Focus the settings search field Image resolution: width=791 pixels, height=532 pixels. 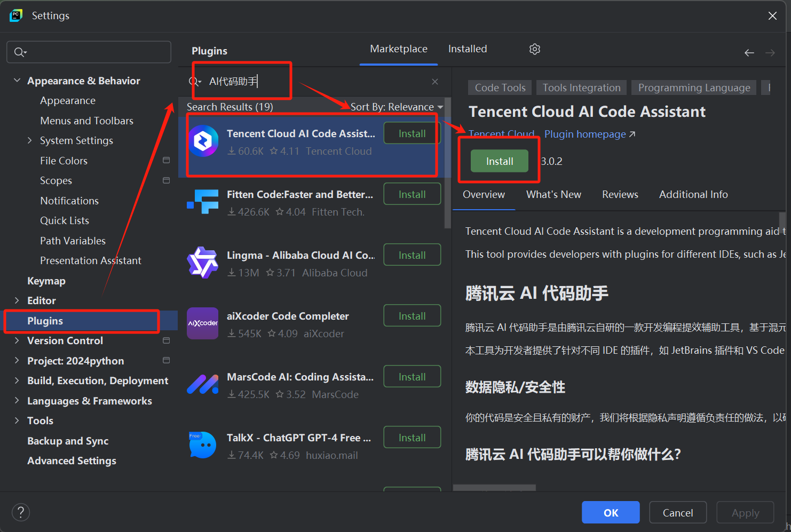89,52
